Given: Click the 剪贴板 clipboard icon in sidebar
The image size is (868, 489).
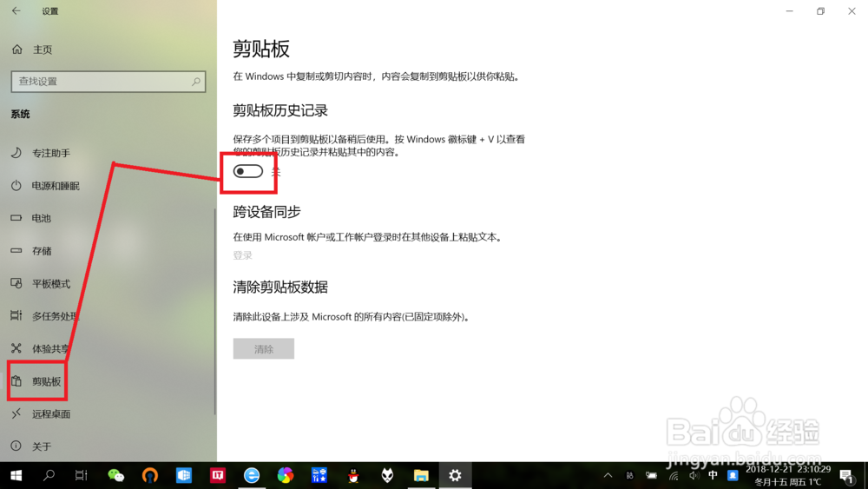Looking at the screenshot, I should [16, 381].
